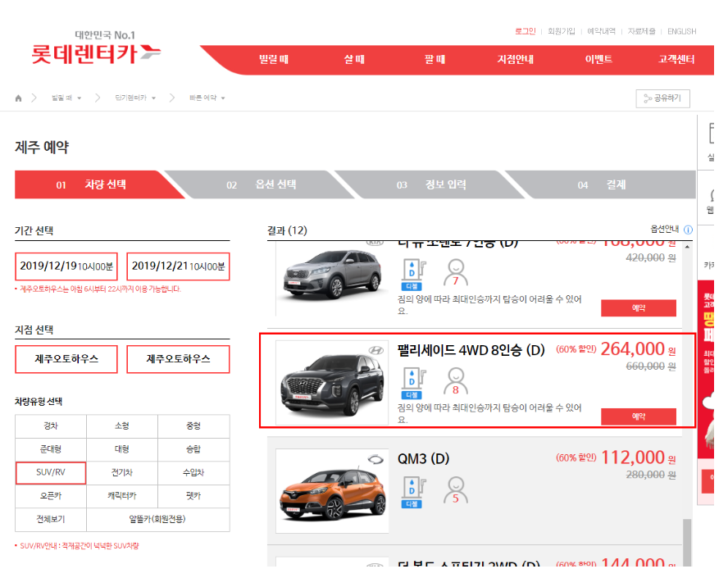Click the results list scrollbar thumb

pos(687,542)
